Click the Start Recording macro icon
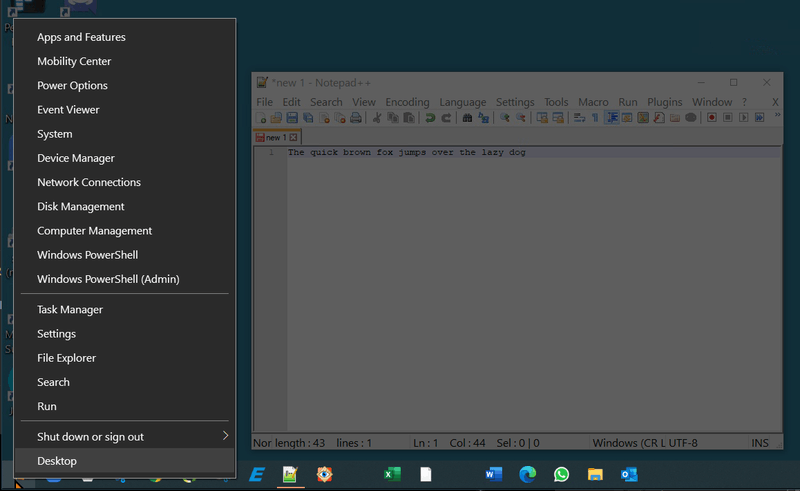 (x=712, y=118)
